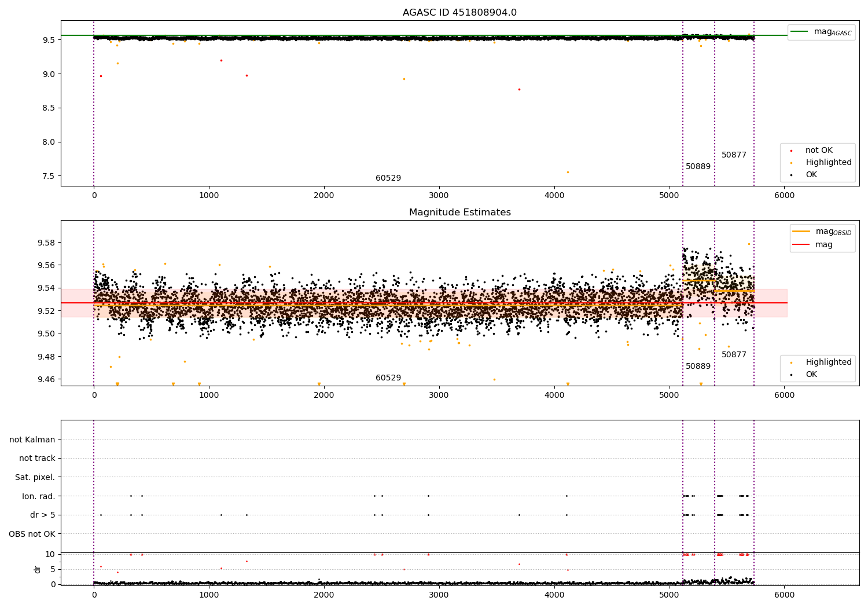
Task: Click the 9.56 y-tick on the middle plot
Action: 47,265
